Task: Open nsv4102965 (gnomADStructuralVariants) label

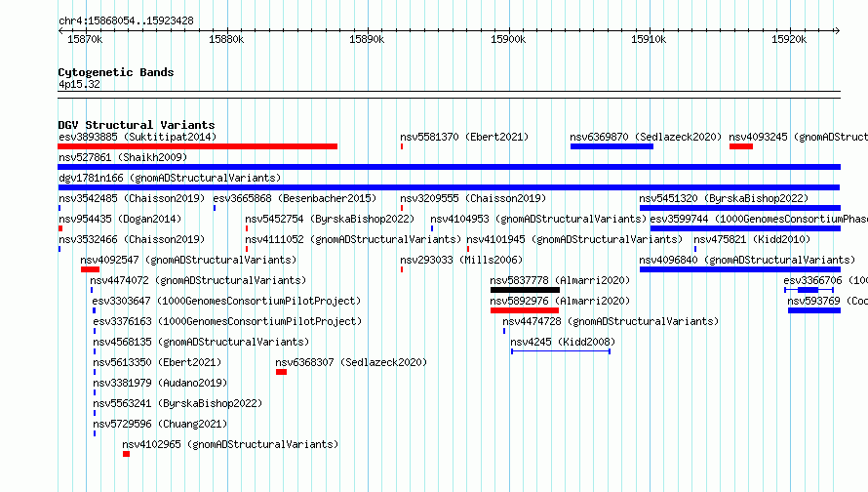Action: coord(230,444)
